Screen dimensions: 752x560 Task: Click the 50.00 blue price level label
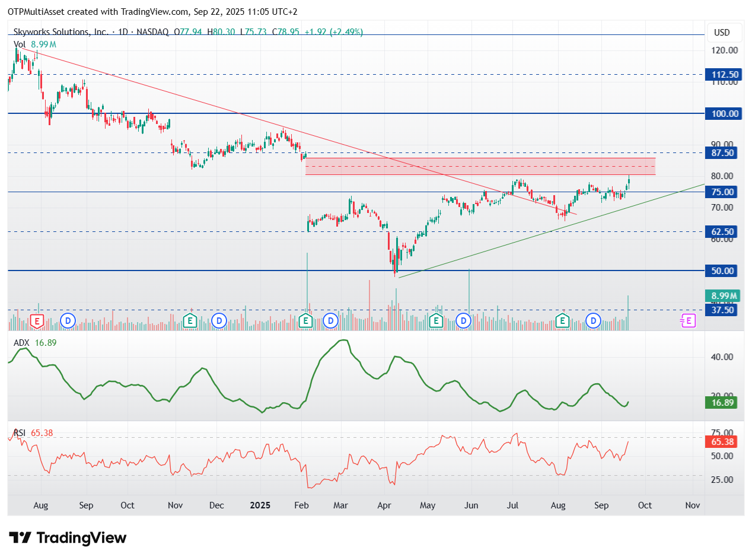tap(721, 271)
